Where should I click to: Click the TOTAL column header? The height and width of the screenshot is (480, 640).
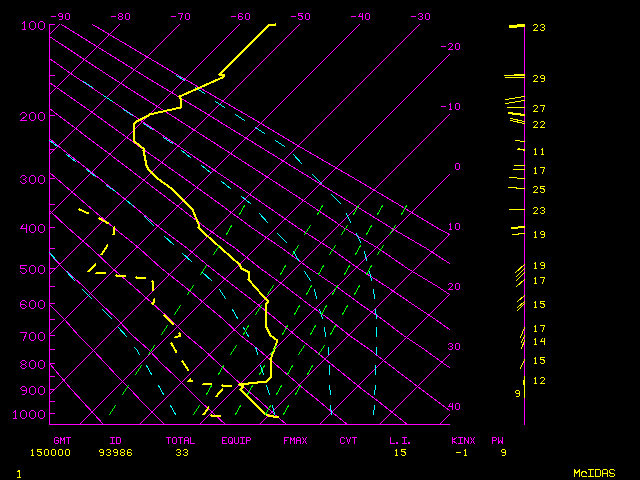180,440
